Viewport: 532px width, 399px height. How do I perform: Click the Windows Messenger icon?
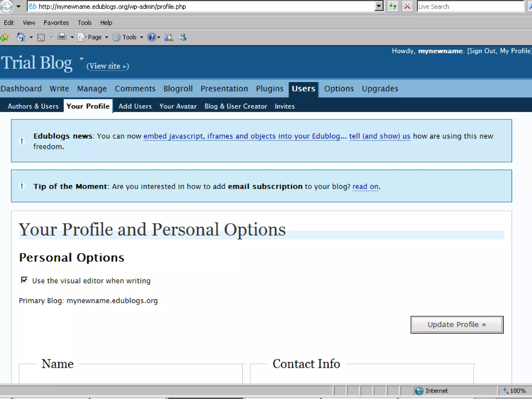pos(182,37)
